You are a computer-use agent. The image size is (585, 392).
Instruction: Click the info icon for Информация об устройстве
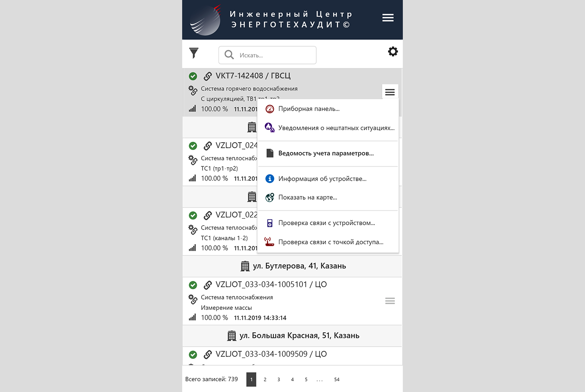(x=270, y=178)
